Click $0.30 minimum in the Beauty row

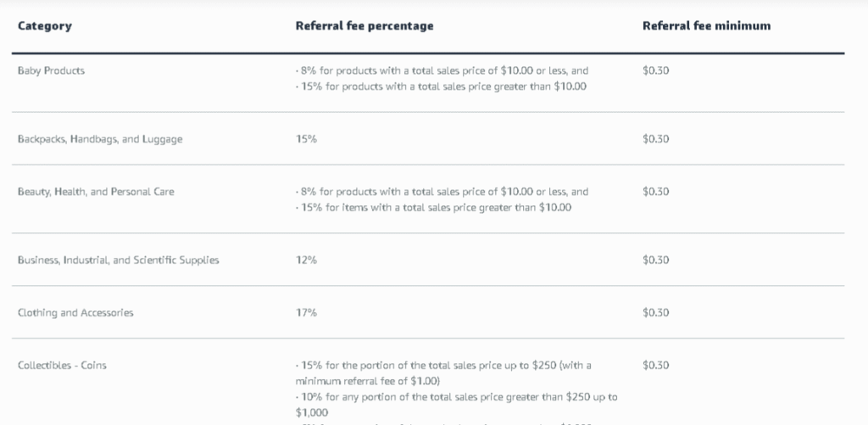(x=655, y=192)
